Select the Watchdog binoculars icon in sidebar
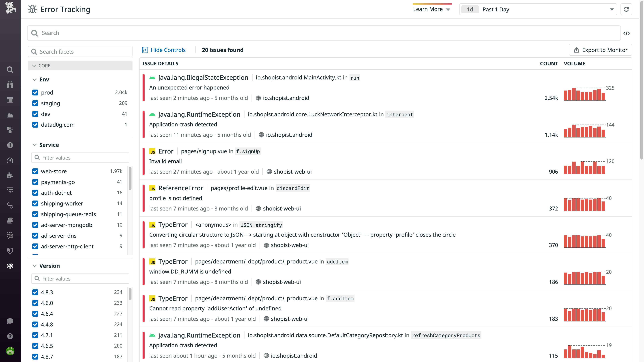Viewport: 644px width, 362px height. coord(10,85)
